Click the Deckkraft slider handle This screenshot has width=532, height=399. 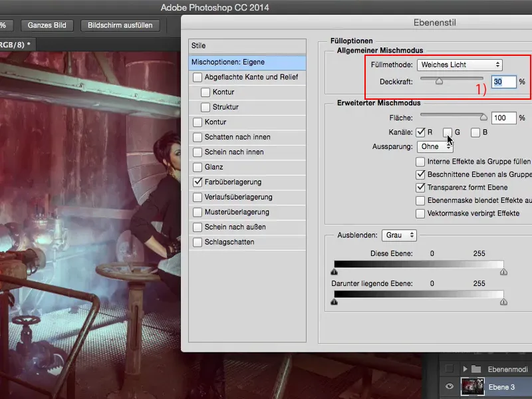pos(439,81)
